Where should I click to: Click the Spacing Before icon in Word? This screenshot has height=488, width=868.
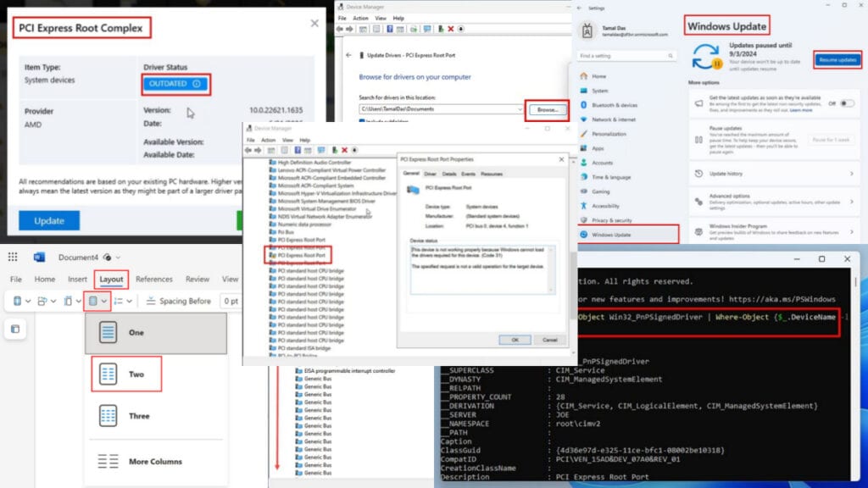pyautogui.click(x=150, y=299)
